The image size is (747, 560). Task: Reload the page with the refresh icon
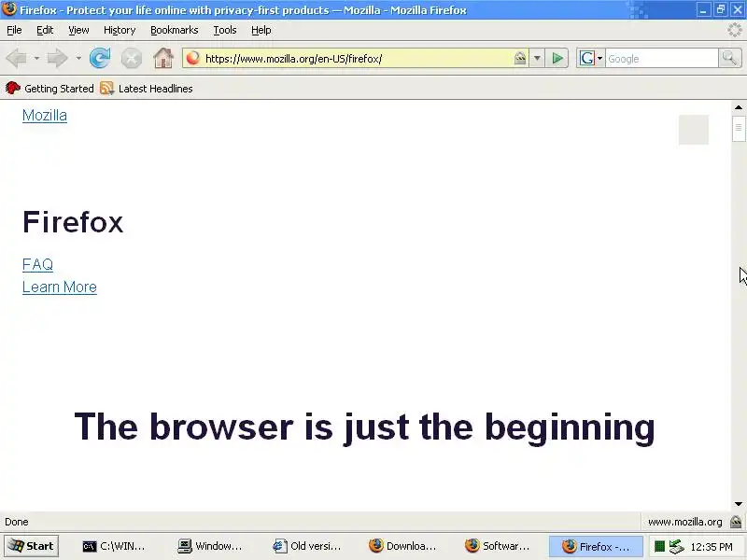point(100,59)
